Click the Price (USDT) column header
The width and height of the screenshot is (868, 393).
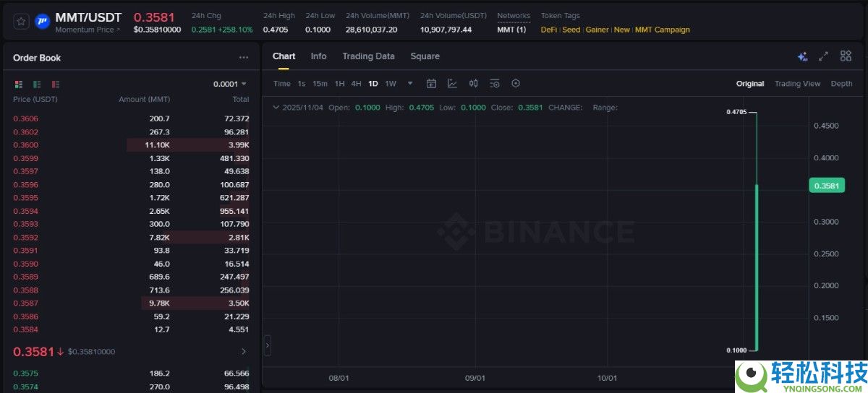pos(35,99)
